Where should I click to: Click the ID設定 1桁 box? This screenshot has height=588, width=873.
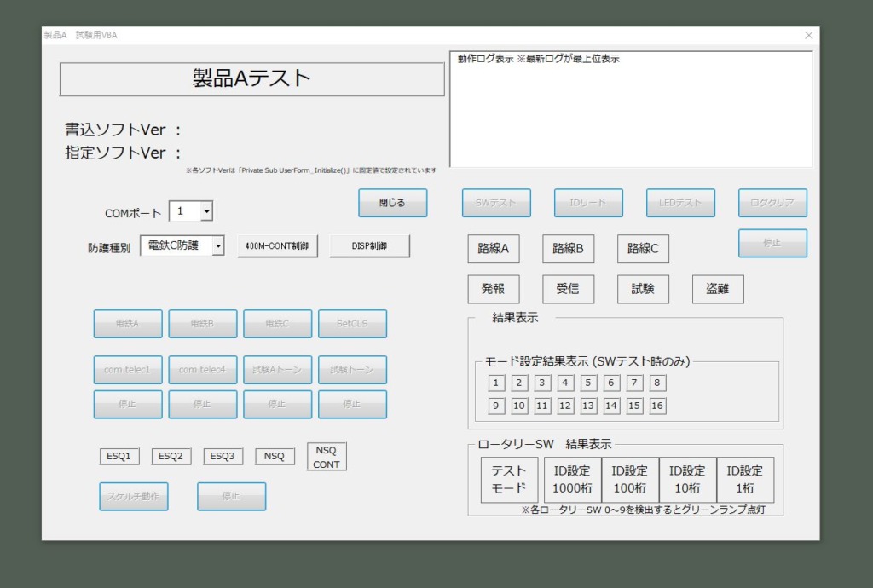745,480
